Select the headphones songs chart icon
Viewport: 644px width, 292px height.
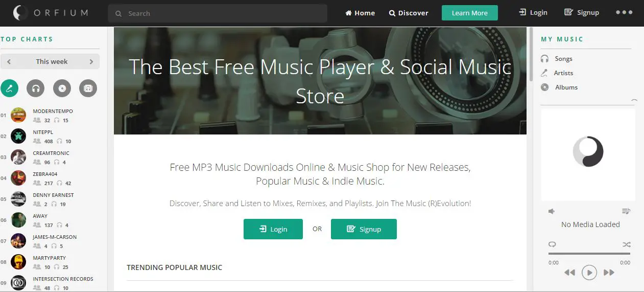point(36,88)
